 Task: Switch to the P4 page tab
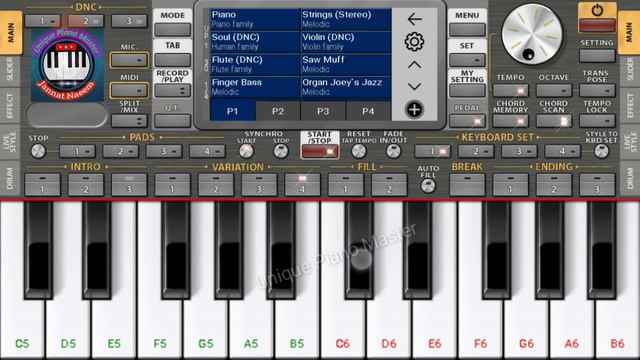coord(369,111)
